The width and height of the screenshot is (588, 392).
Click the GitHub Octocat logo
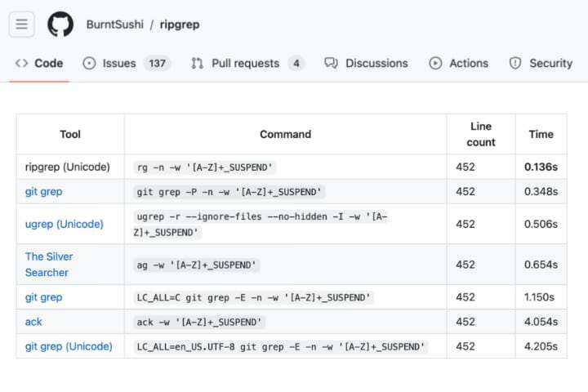pos(60,24)
